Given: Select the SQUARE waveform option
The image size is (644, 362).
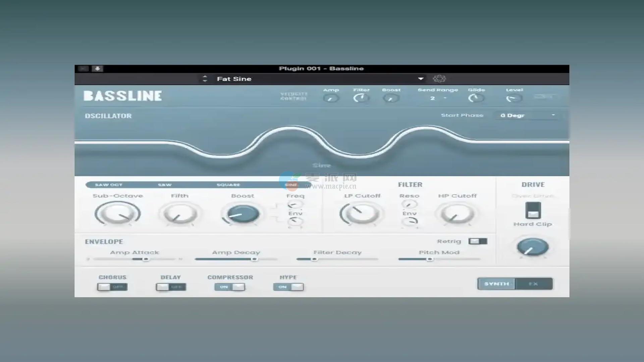Looking at the screenshot, I should 228,185.
